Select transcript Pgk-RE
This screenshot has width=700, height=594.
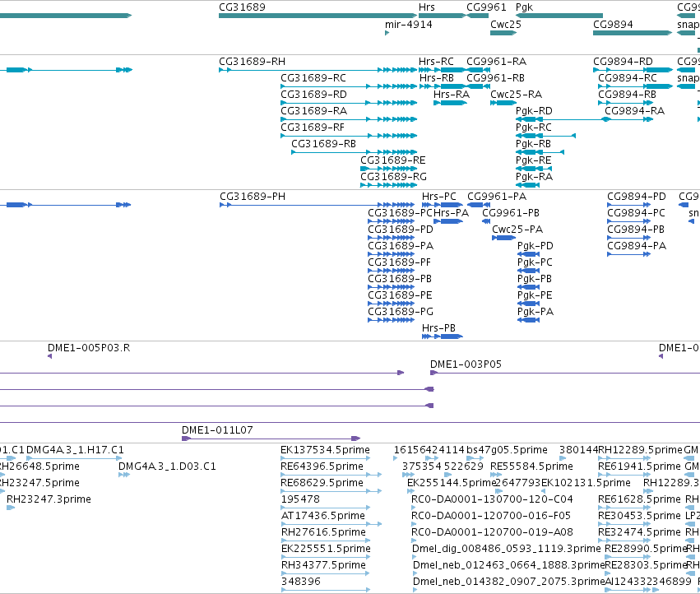(533, 160)
